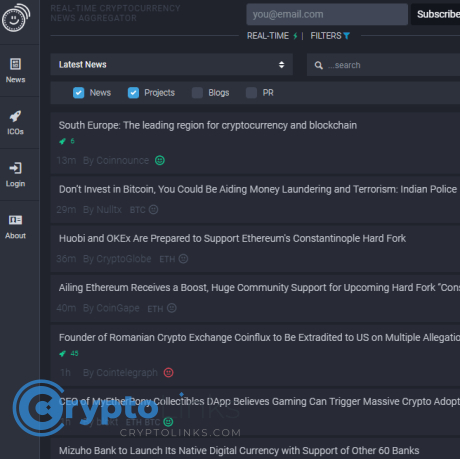Click the FILTERS funnel icon
The width and height of the screenshot is (460, 459).
(x=347, y=36)
